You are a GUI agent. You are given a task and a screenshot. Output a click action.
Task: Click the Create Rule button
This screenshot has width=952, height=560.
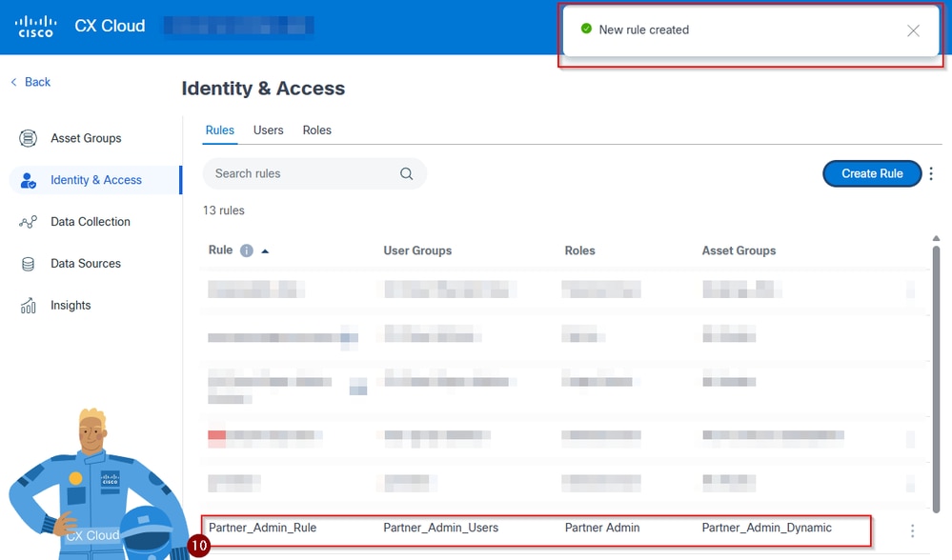[x=872, y=173]
